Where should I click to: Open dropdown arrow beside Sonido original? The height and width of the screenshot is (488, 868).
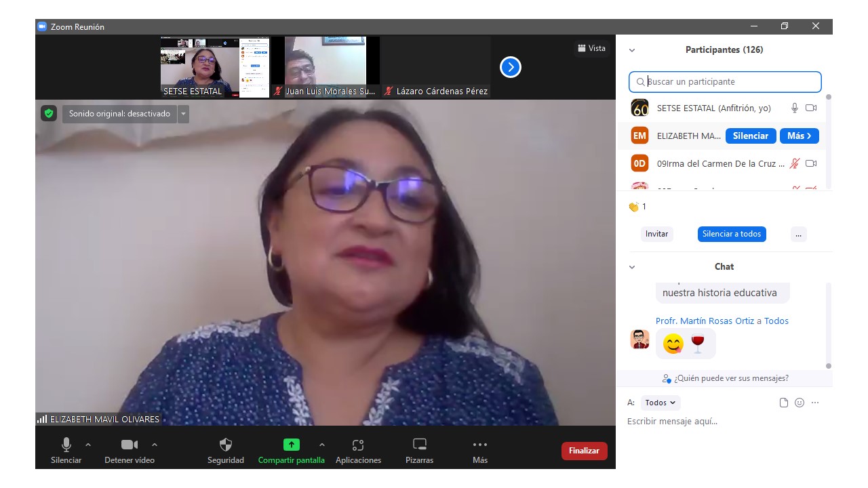coord(183,114)
